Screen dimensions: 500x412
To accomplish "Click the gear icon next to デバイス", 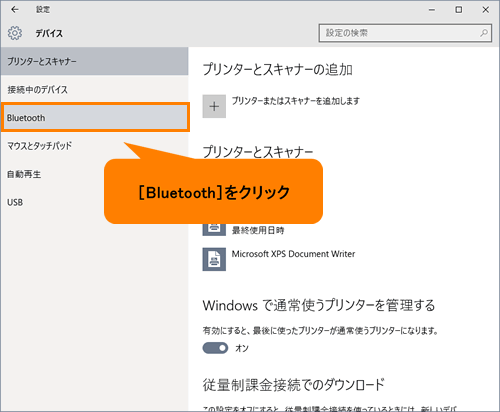I will pyautogui.click(x=15, y=33).
